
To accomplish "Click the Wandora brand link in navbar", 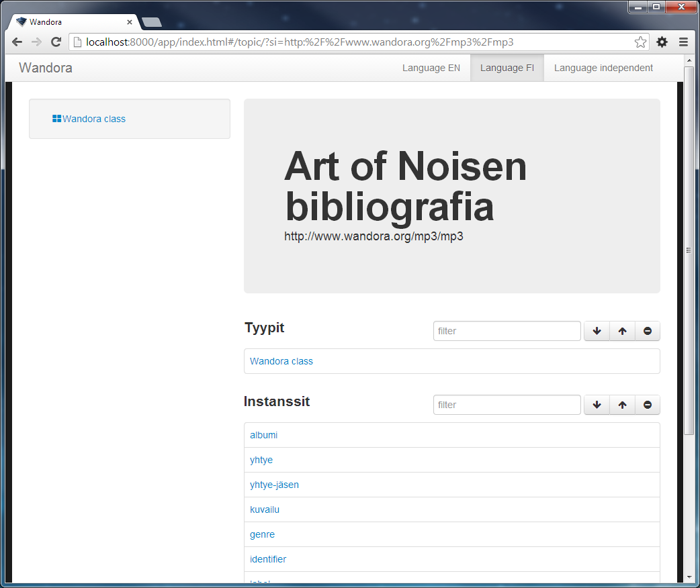I will tap(46, 68).
